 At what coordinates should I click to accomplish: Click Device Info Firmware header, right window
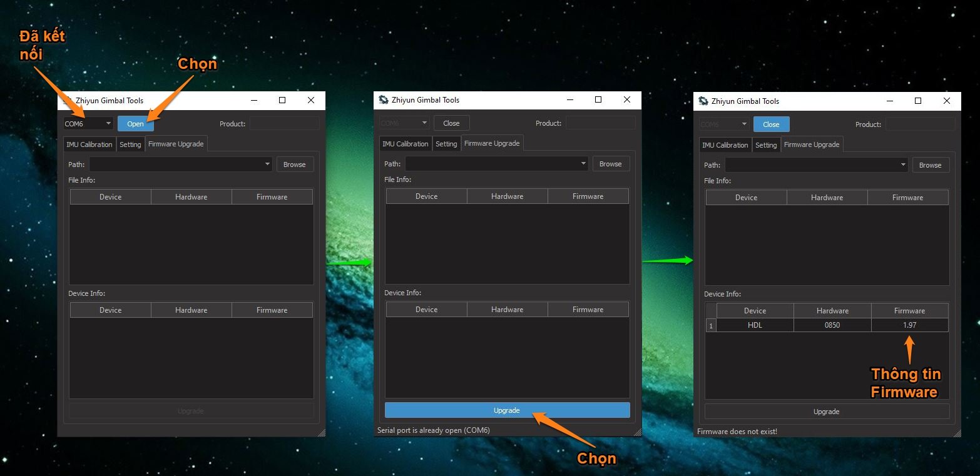point(910,311)
